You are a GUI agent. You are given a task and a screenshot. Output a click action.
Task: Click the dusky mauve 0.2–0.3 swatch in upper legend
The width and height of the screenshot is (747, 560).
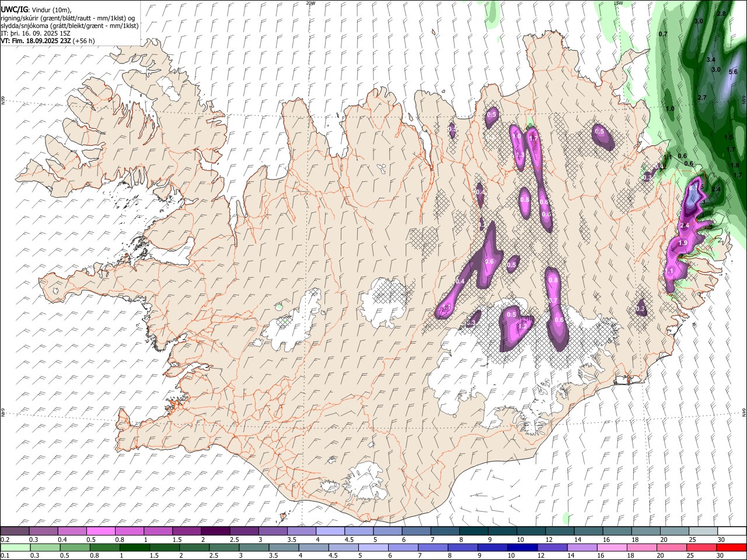coord(15,531)
